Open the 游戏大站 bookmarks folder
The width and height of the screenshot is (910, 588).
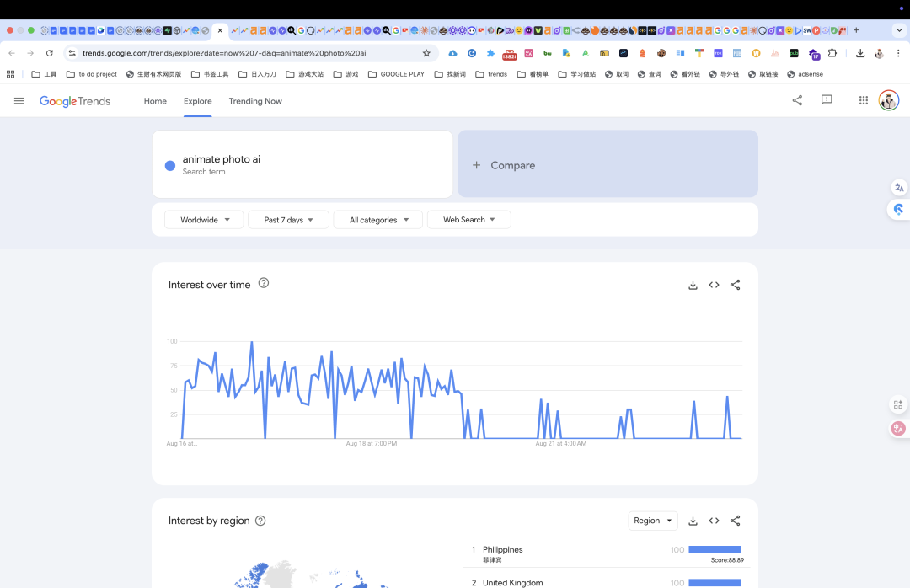(305, 74)
